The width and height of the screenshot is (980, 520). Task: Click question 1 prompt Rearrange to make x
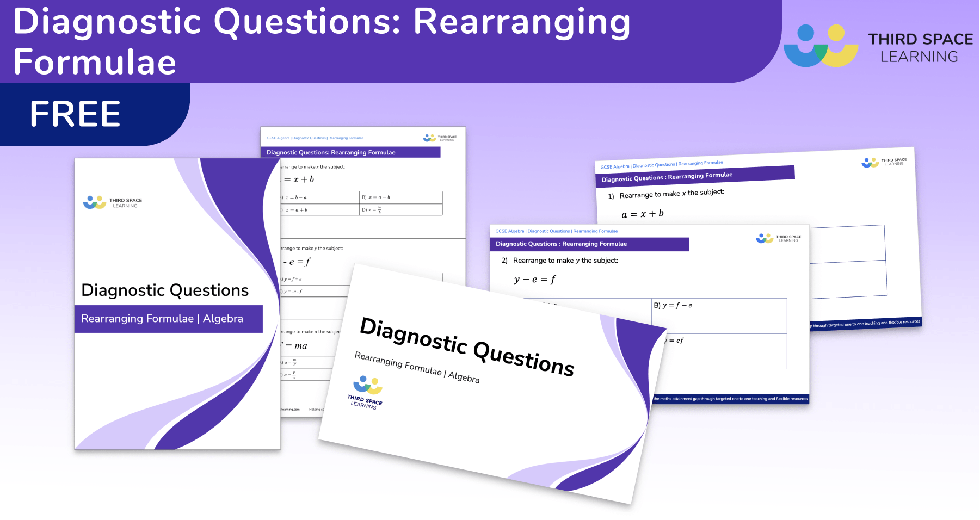click(x=671, y=194)
